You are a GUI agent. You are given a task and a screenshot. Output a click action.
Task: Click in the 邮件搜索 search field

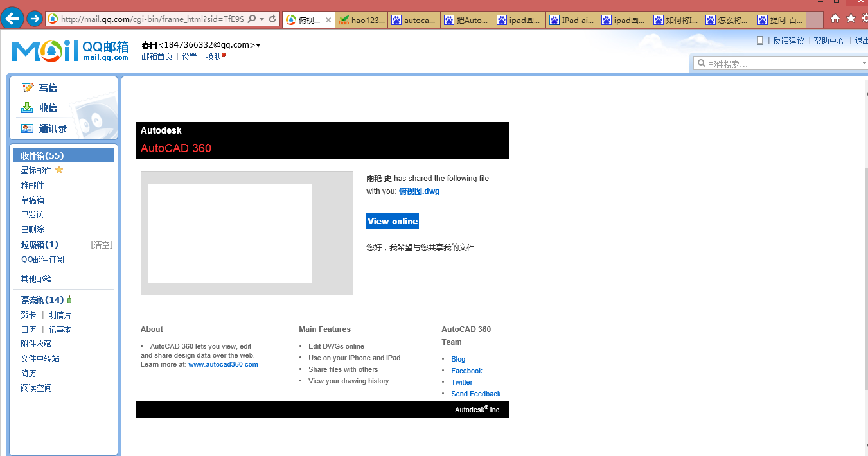point(781,64)
